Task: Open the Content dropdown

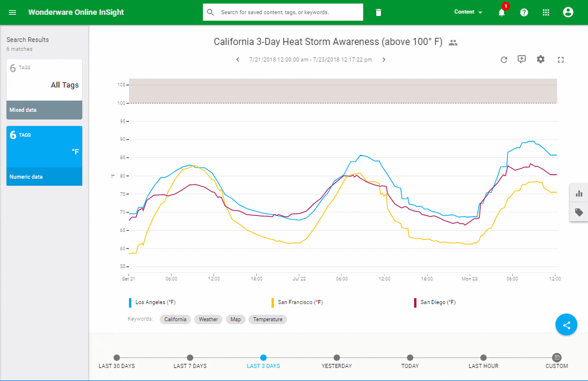Action: point(468,12)
